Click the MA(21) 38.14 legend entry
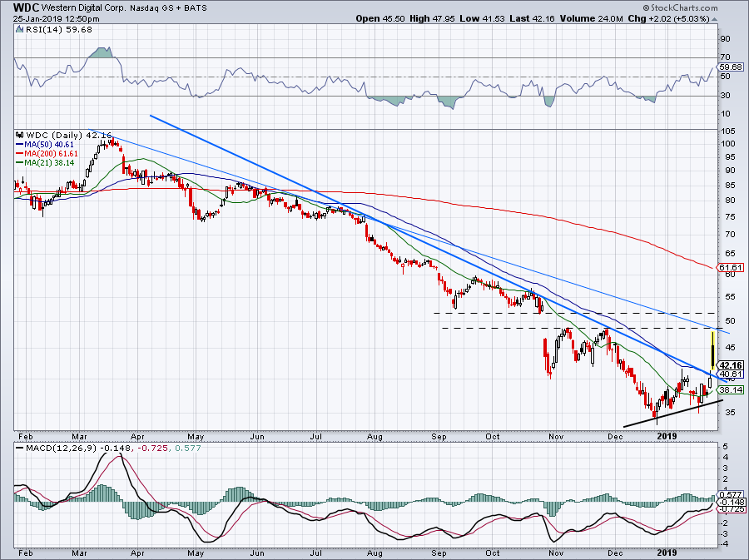The image size is (749, 560). [46, 163]
